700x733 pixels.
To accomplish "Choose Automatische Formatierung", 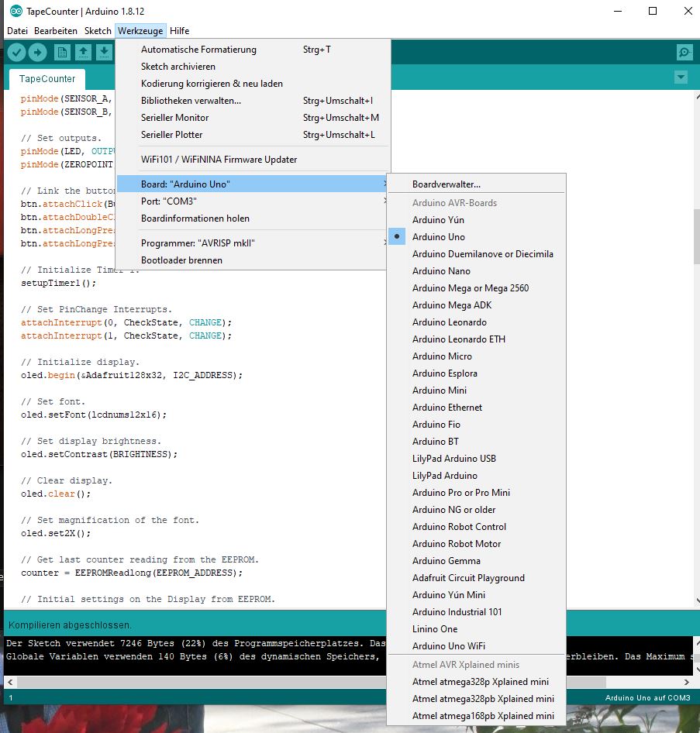I will click(x=252, y=50).
